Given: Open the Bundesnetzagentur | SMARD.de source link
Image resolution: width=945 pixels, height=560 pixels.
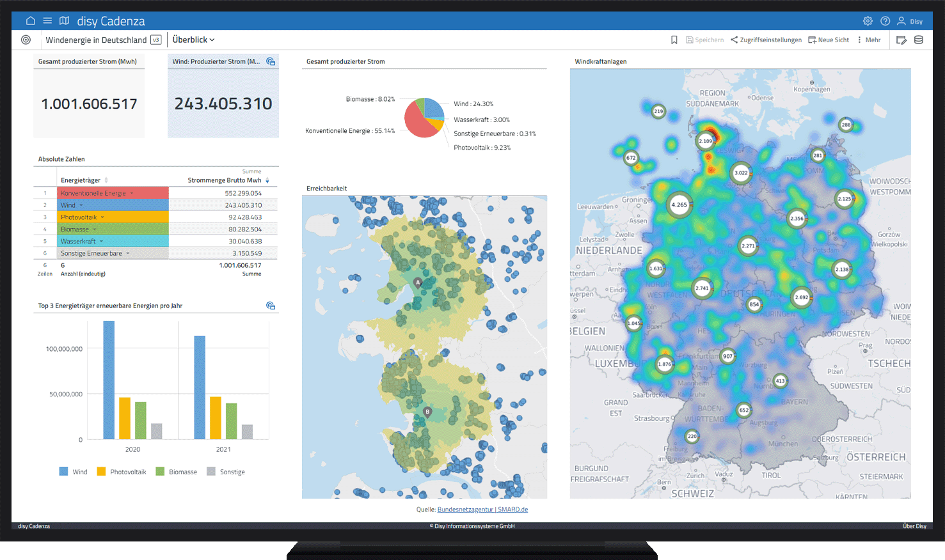Looking at the screenshot, I should pos(483,509).
